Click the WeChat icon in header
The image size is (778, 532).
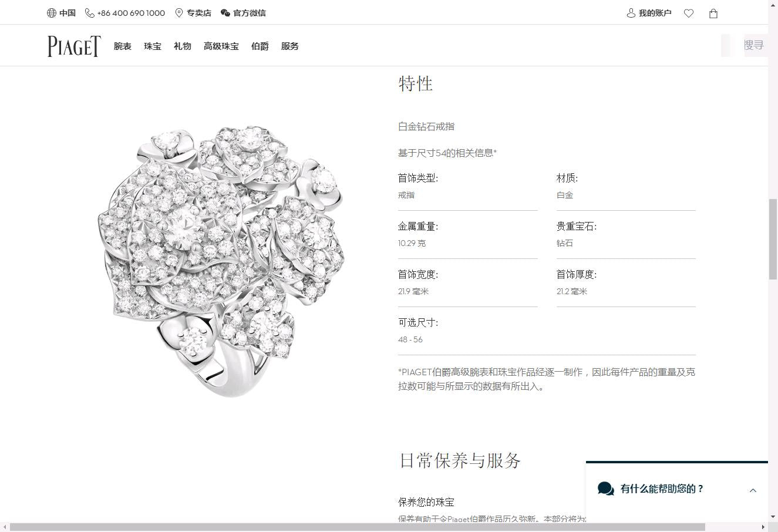pos(225,13)
